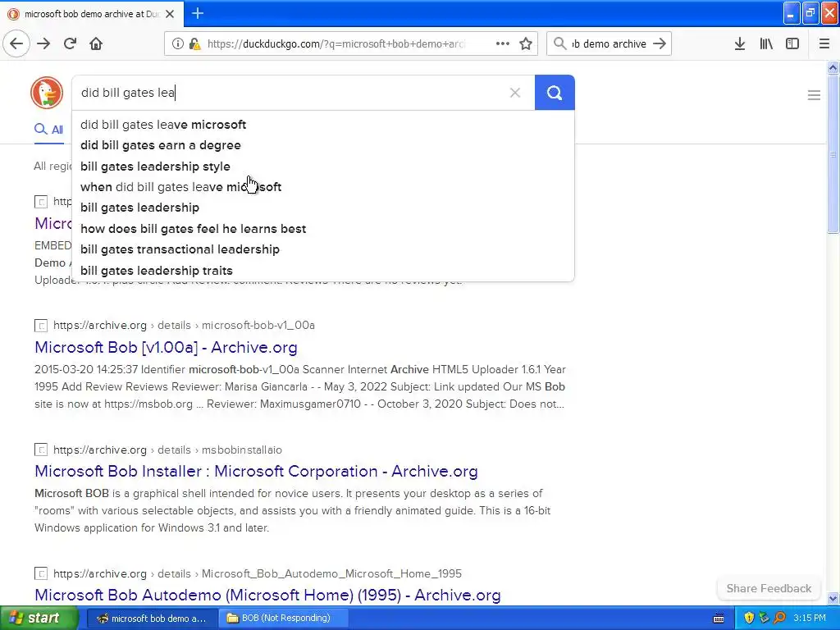
Task: Click the Microsoft_Bob_Autodemo_Microsoft_Home_1995 URL breadcrumb
Action: tap(257, 573)
